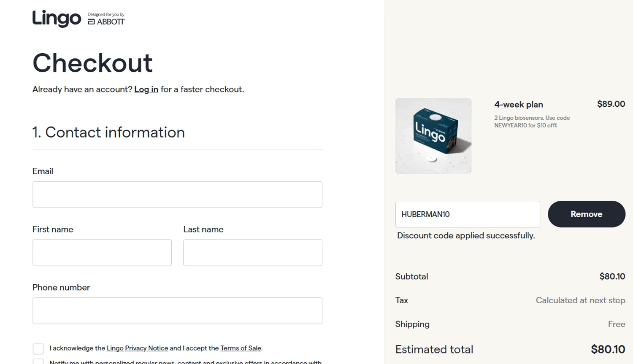The image size is (633, 364).
Task: Click the $80.10 estimated total amount
Action: point(608,350)
